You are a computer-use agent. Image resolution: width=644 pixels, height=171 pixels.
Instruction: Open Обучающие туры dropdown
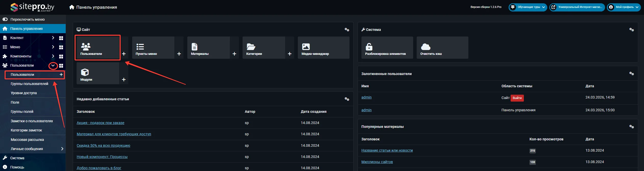(x=528, y=7)
